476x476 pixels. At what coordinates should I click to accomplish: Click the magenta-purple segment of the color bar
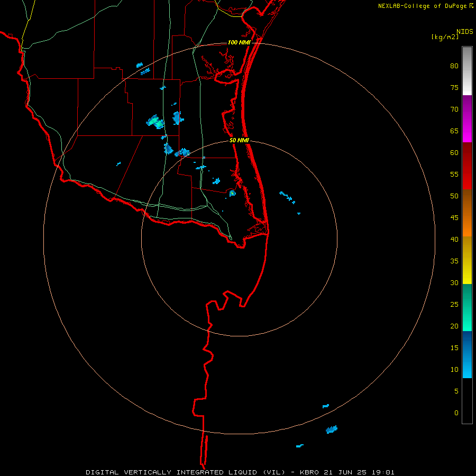[467, 119]
